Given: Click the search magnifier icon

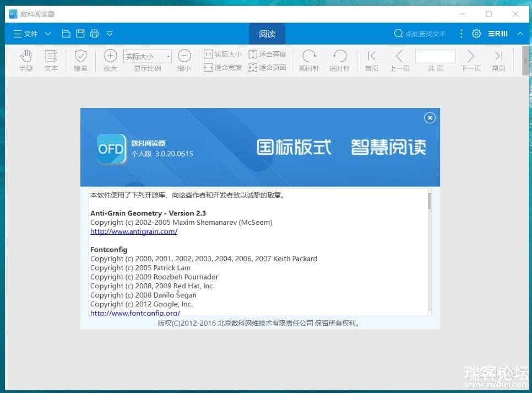Looking at the screenshot, I should 398,33.
